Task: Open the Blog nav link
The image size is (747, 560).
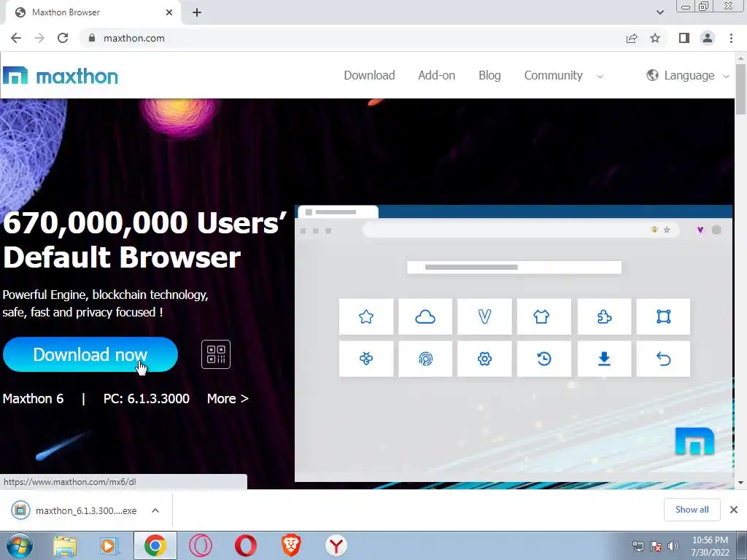Action: click(x=489, y=75)
